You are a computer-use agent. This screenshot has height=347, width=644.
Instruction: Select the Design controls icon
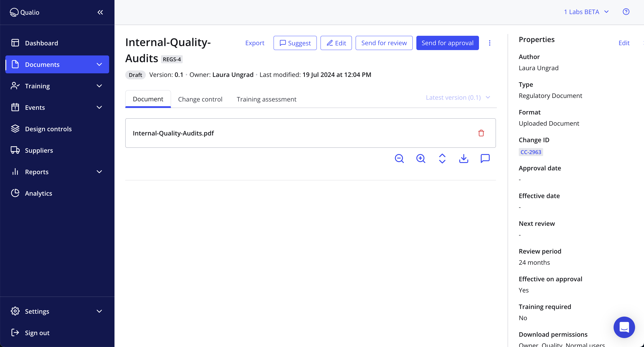(x=15, y=129)
